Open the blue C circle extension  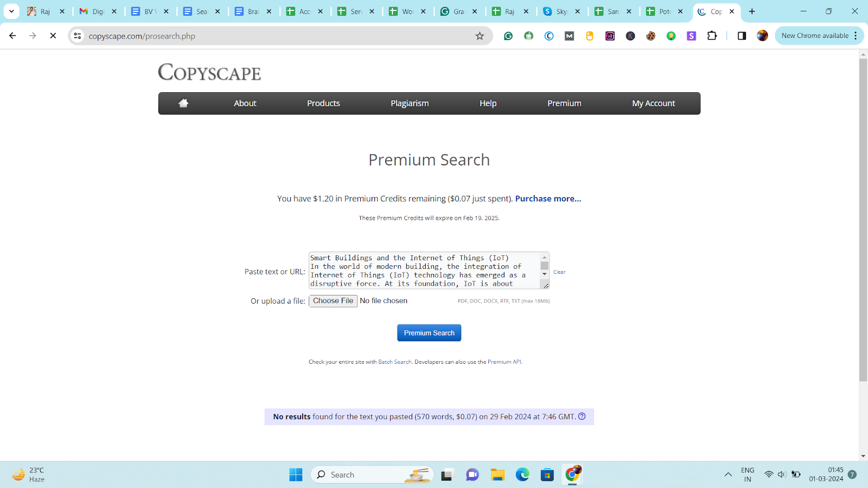[549, 36]
